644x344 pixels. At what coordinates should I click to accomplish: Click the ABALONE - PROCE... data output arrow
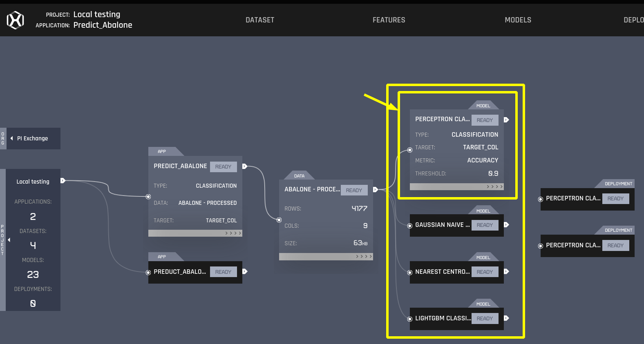pos(376,189)
